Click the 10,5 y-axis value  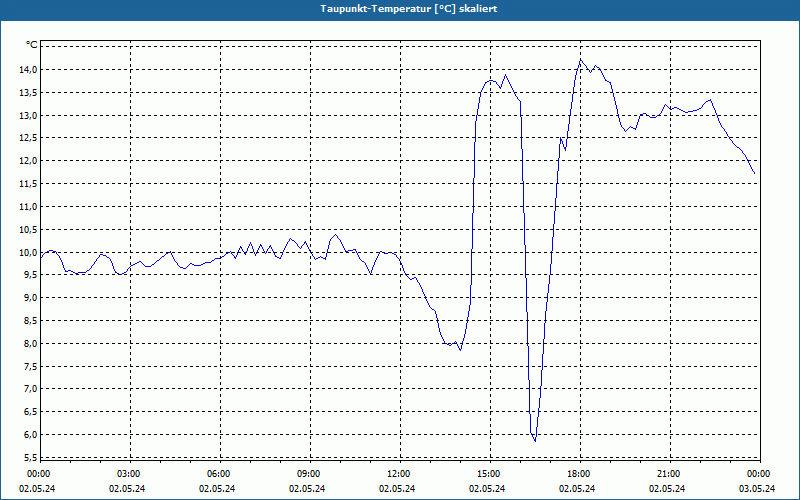(x=30, y=230)
